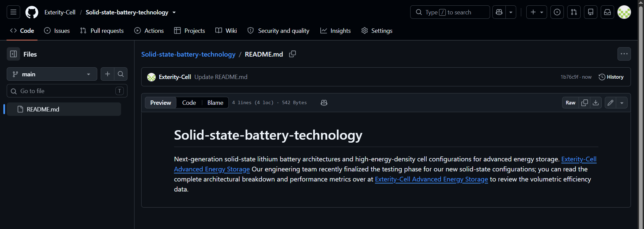Open Solid-state-battery-technology repository header link
644x229 pixels.
coord(127,12)
